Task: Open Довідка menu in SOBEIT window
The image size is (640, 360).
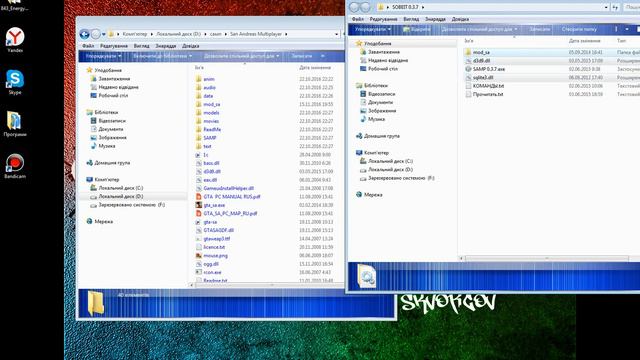Action: click(460, 19)
